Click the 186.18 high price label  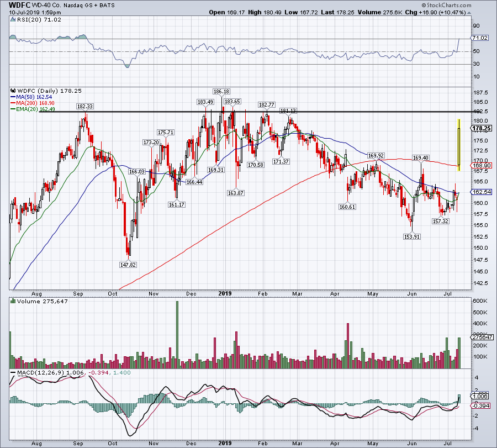pos(221,92)
